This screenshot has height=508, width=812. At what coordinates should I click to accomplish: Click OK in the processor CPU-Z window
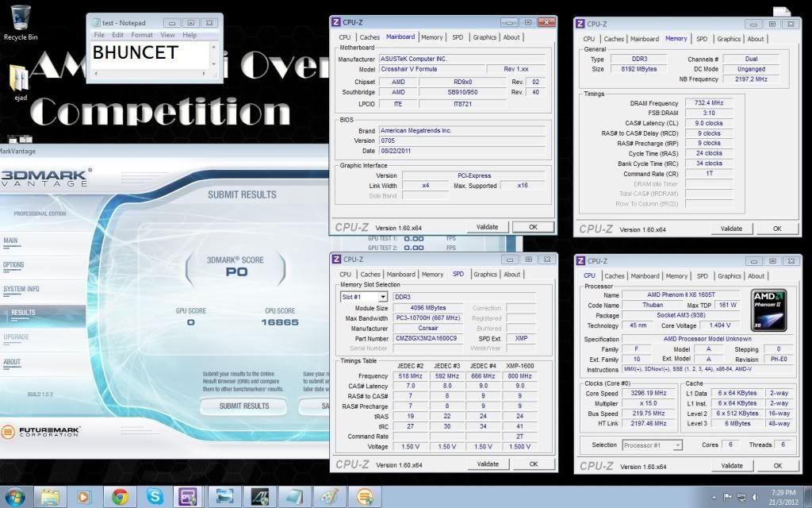click(x=777, y=466)
